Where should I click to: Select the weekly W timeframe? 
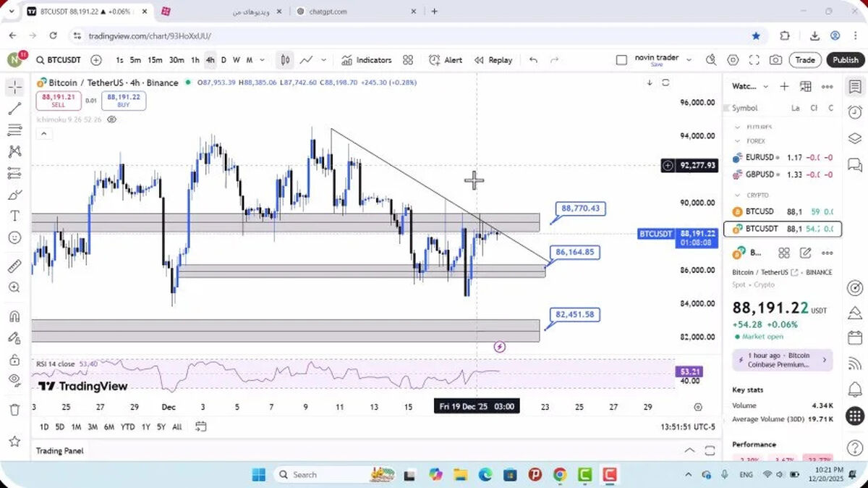[236, 60]
